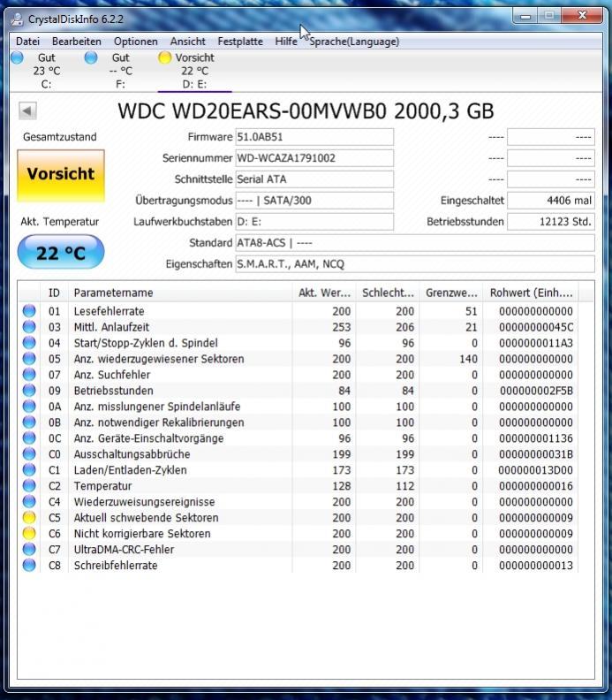The height and width of the screenshot is (700, 612).
Task: Click the CrystalDiskInfo title bar icon
Action: click(x=17, y=19)
